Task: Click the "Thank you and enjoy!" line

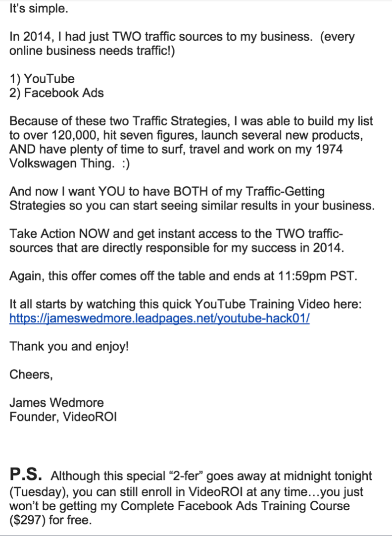Action: click(x=69, y=346)
